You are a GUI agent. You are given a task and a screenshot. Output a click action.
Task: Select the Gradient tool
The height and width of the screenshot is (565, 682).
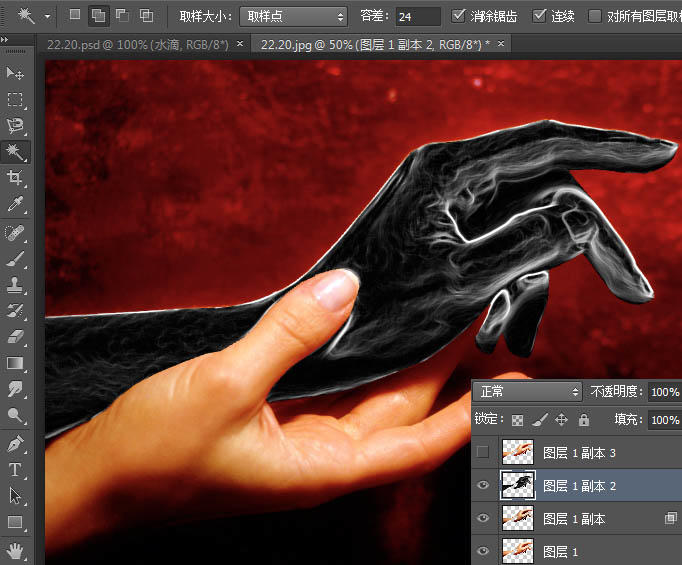tap(15, 363)
